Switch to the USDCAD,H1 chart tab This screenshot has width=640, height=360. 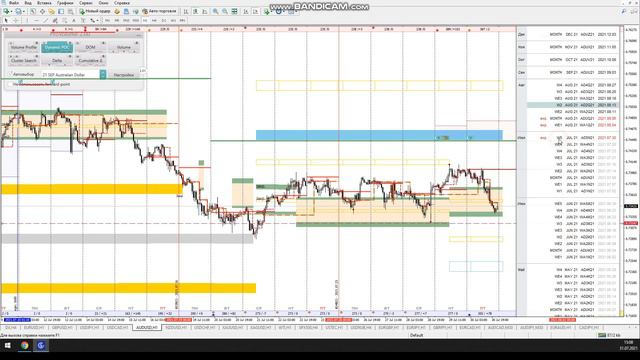[117, 327]
